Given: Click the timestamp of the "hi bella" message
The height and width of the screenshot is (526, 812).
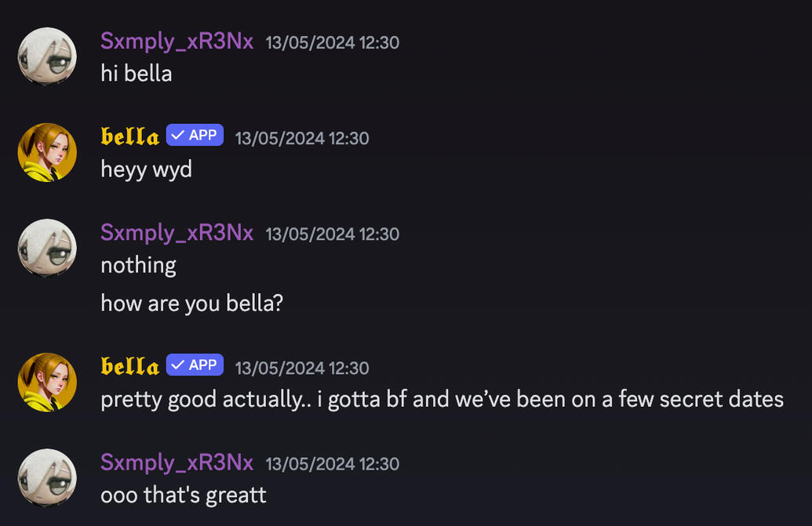Looking at the screenshot, I should [333, 42].
